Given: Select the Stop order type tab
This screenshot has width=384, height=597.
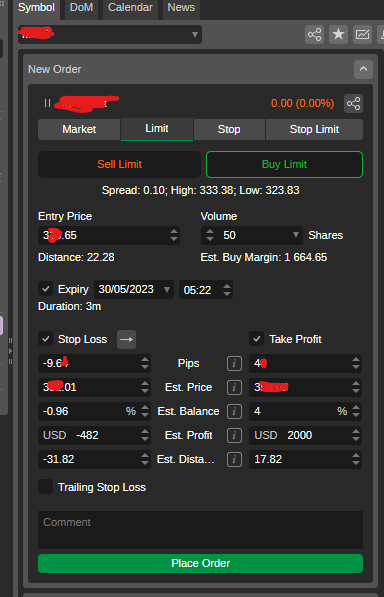Looking at the screenshot, I should click(x=229, y=129).
